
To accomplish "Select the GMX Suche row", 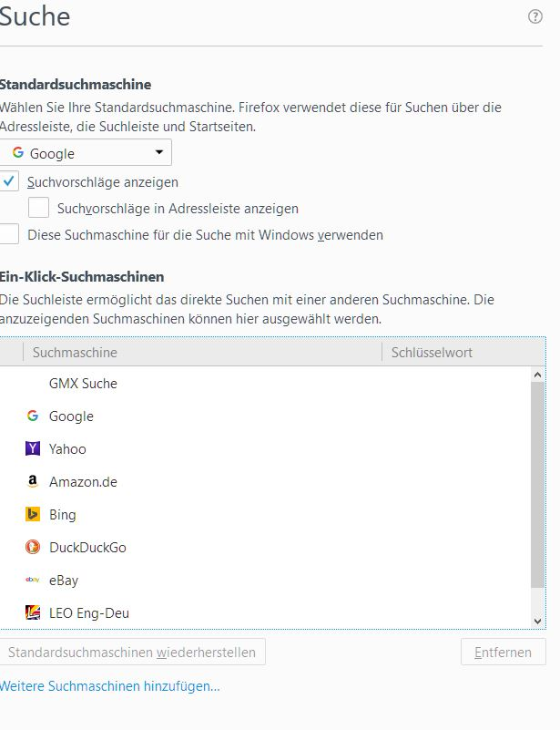I will tap(265, 383).
